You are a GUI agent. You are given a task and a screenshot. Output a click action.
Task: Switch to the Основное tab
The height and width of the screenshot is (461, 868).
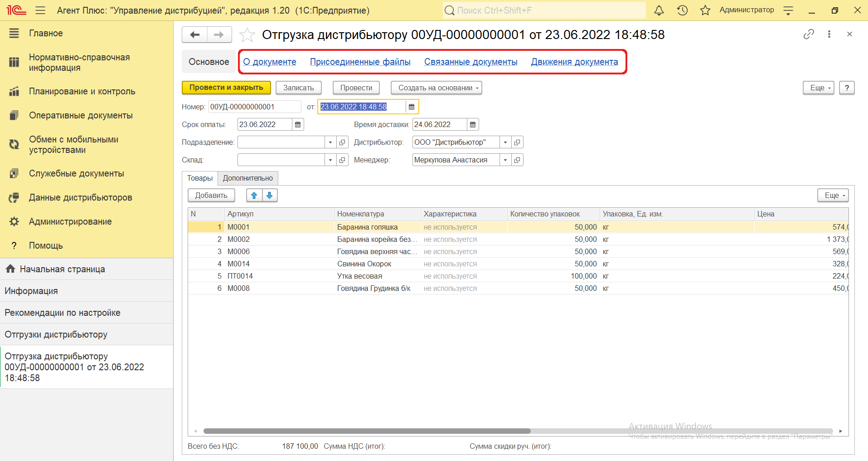[x=209, y=62]
